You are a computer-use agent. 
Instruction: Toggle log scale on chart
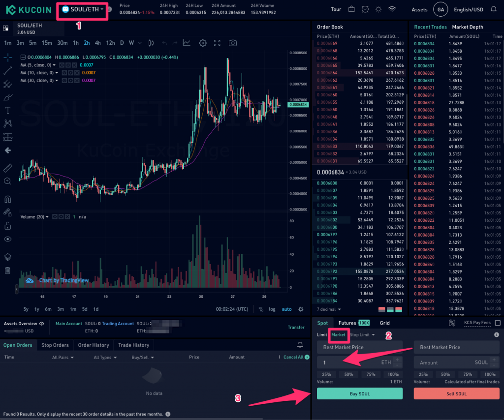pos(272,309)
